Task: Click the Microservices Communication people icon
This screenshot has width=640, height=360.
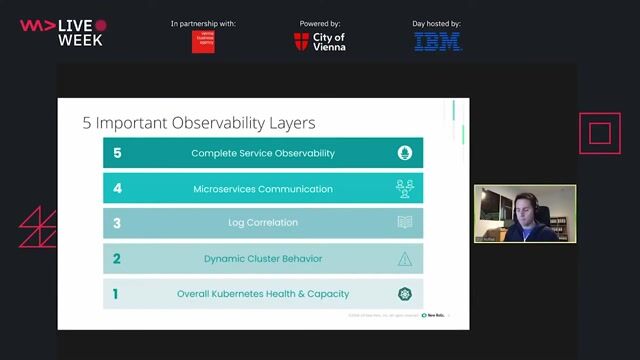Action: [405, 189]
